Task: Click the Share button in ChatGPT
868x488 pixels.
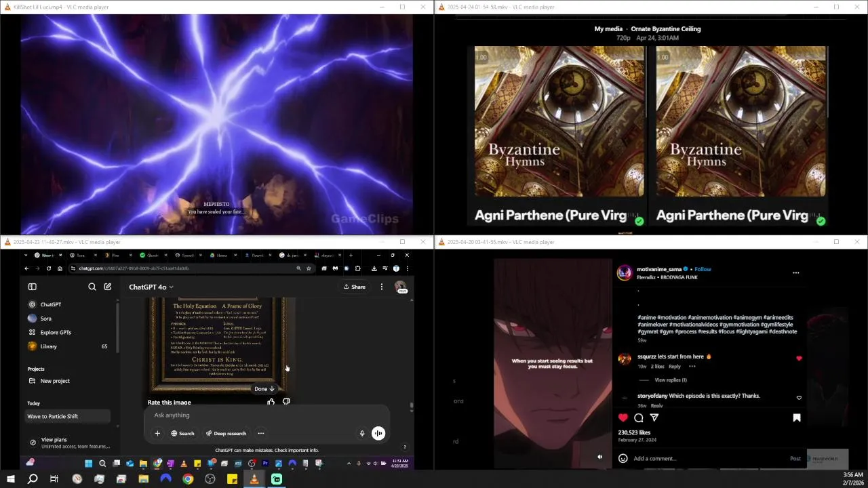Action: point(355,287)
